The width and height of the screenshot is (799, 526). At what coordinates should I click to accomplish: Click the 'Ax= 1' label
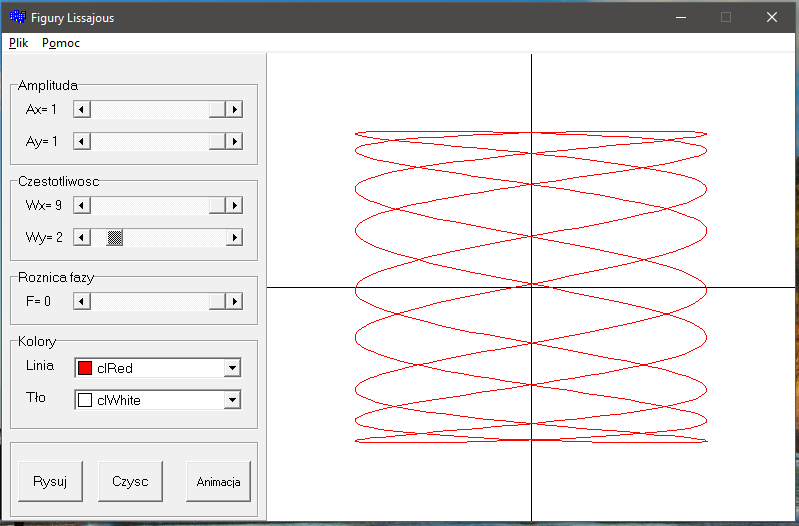(41, 109)
